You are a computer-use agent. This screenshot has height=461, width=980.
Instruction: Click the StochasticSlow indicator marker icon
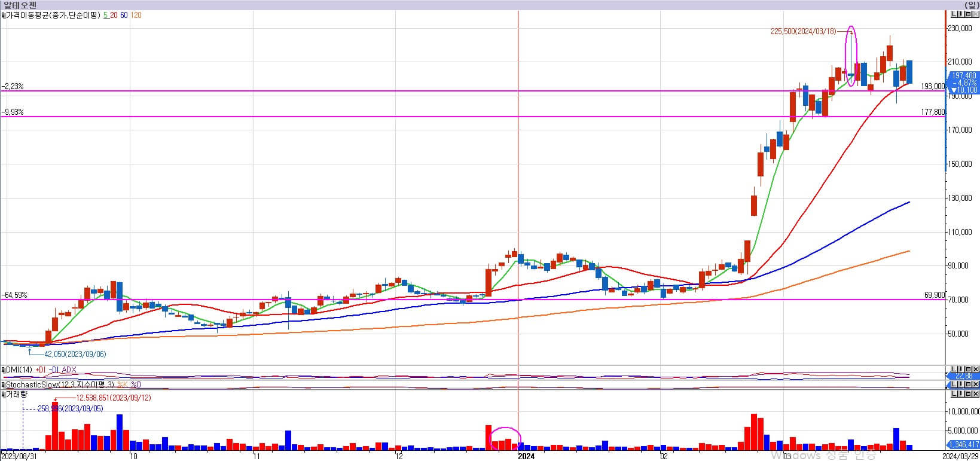click(x=3, y=385)
